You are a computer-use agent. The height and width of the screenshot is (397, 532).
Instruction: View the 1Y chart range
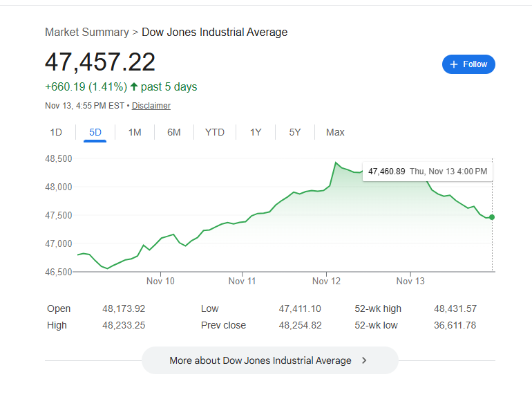coord(256,132)
